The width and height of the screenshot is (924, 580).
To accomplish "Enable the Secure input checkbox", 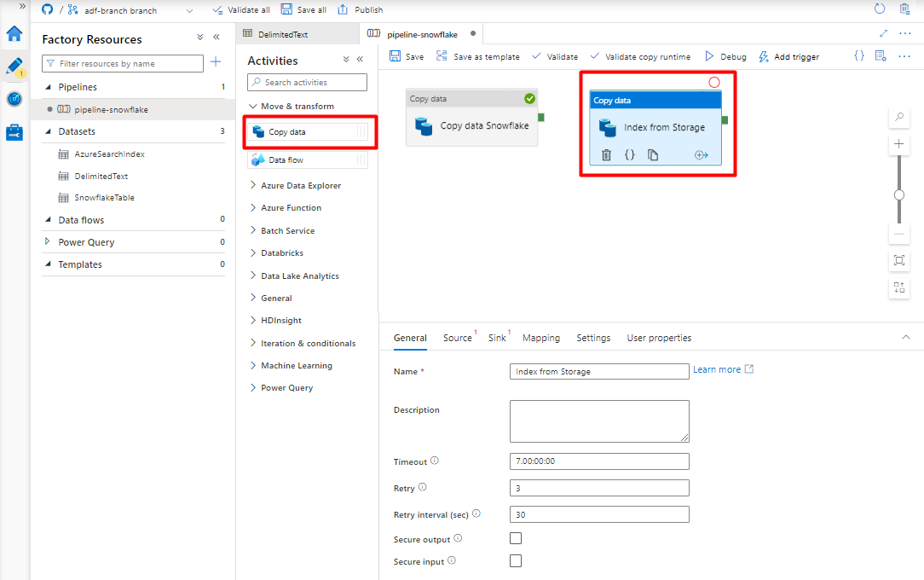I will click(x=516, y=560).
